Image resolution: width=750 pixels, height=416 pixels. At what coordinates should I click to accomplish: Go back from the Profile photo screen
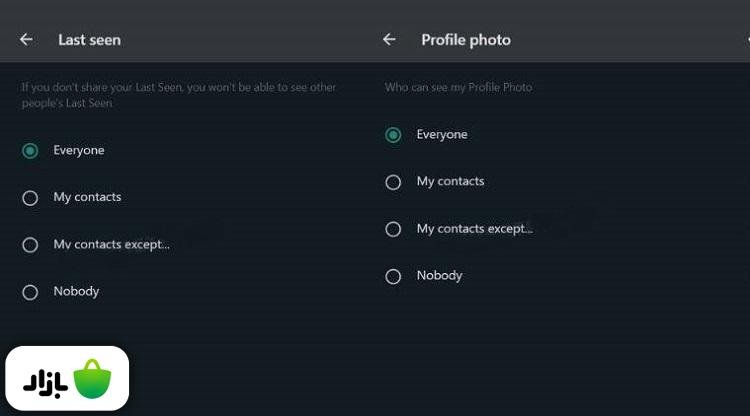(x=389, y=40)
